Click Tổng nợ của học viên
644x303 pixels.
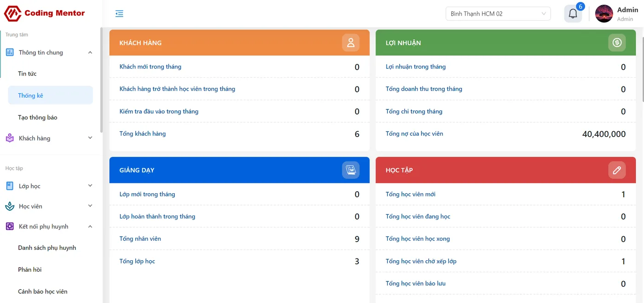click(414, 134)
